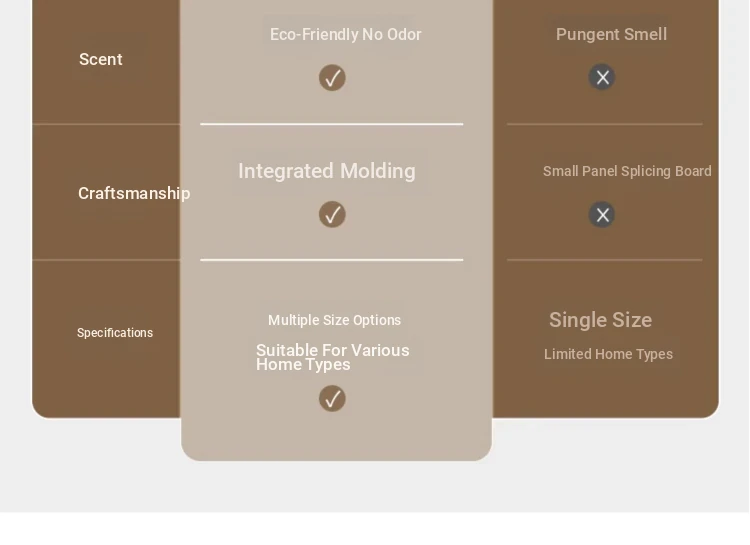Click the X icon under Small Panel Splicing Board
750x545 pixels.
pyautogui.click(x=602, y=214)
